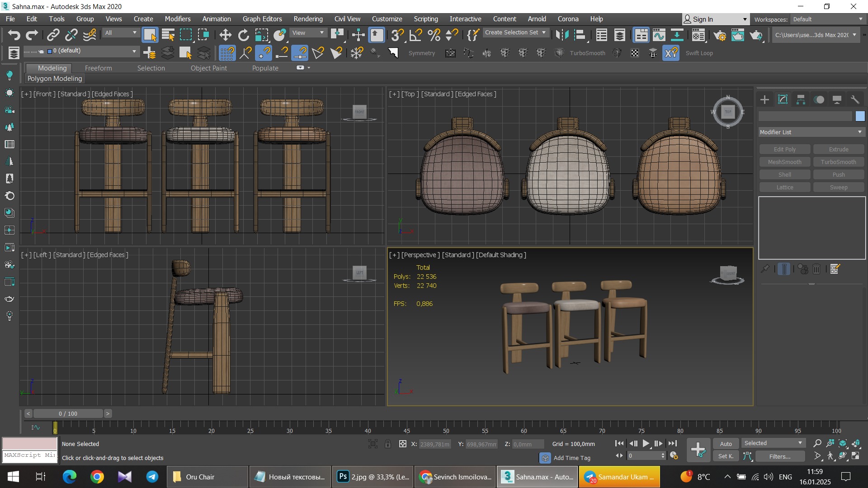The width and height of the screenshot is (868, 488).
Task: Toggle Pin Stack in modifier panel
Action: point(765,269)
